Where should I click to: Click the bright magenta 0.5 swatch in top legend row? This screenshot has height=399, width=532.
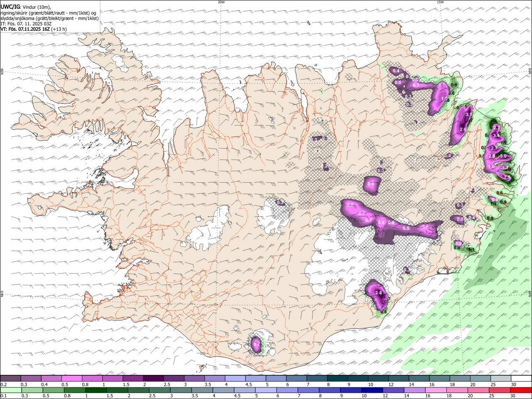[72, 379]
